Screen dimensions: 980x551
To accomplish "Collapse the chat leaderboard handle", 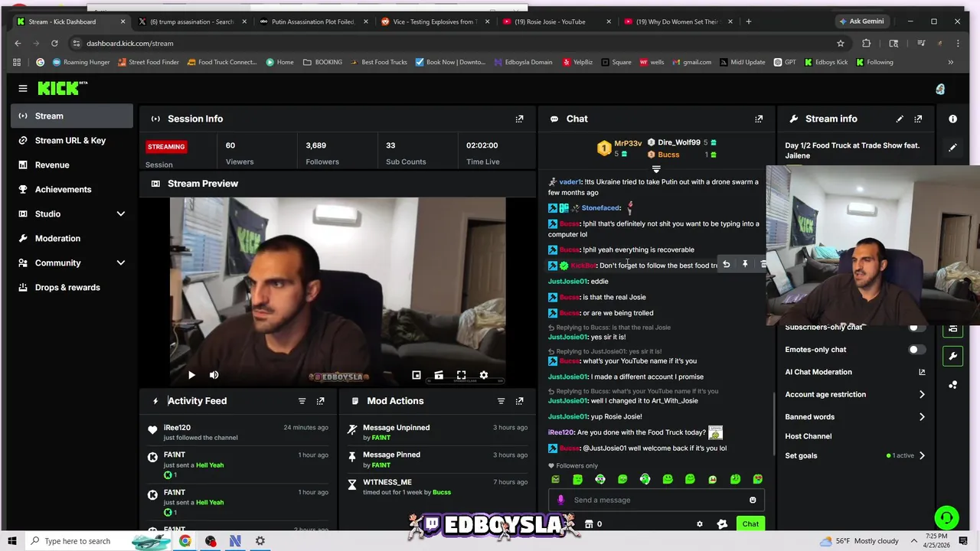I will click(x=656, y=169).
